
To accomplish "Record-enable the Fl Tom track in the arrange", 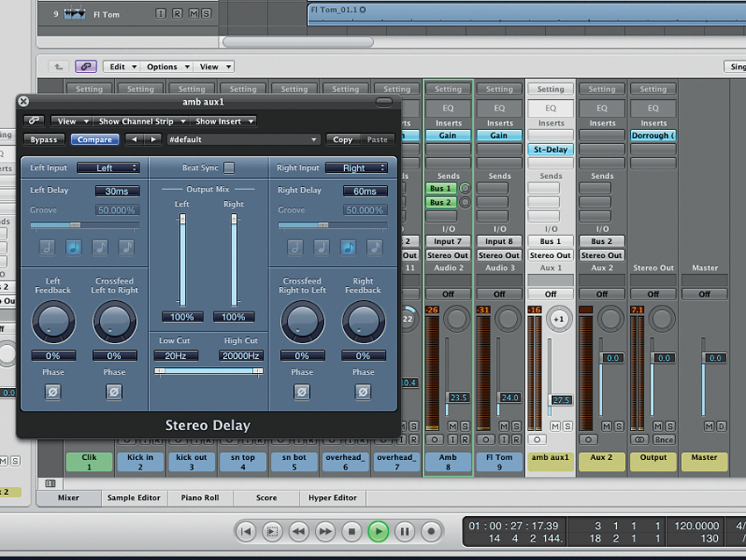I will coord(177,14).
